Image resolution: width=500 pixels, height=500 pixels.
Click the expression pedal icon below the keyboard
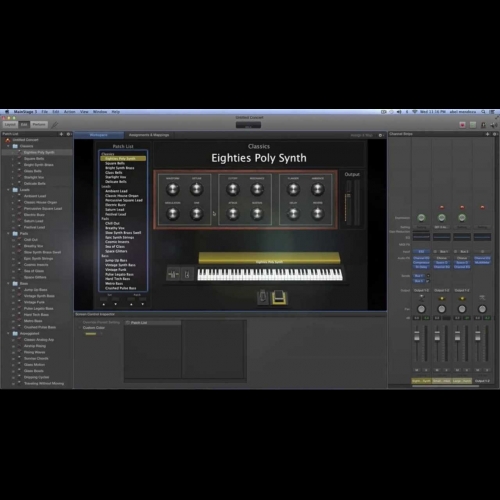262,297
